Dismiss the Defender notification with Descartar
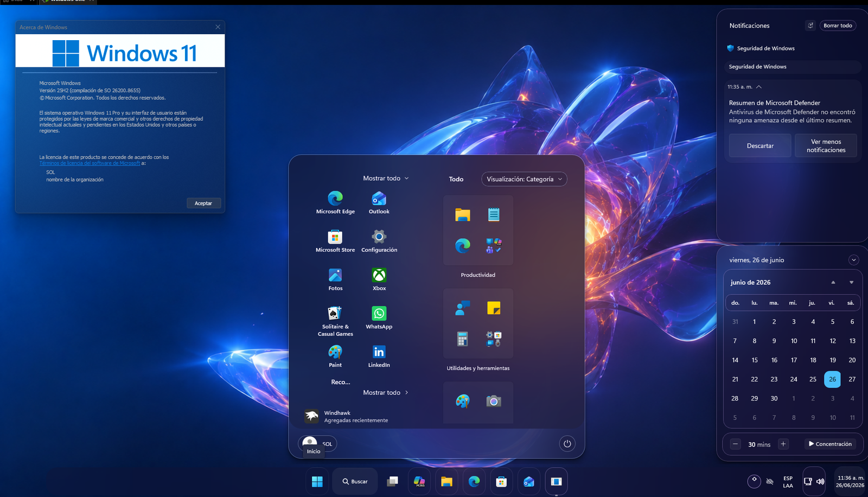 (760, 146)
